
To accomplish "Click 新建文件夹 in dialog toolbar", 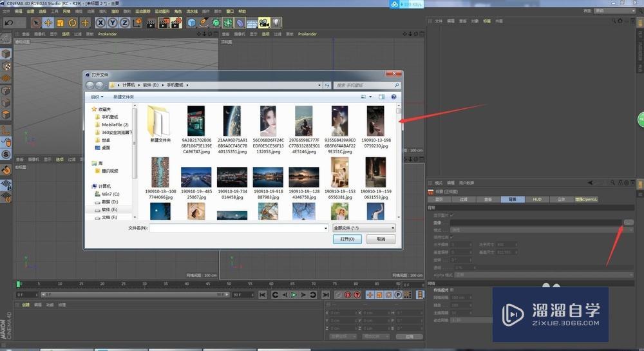I will click(124, 97).
